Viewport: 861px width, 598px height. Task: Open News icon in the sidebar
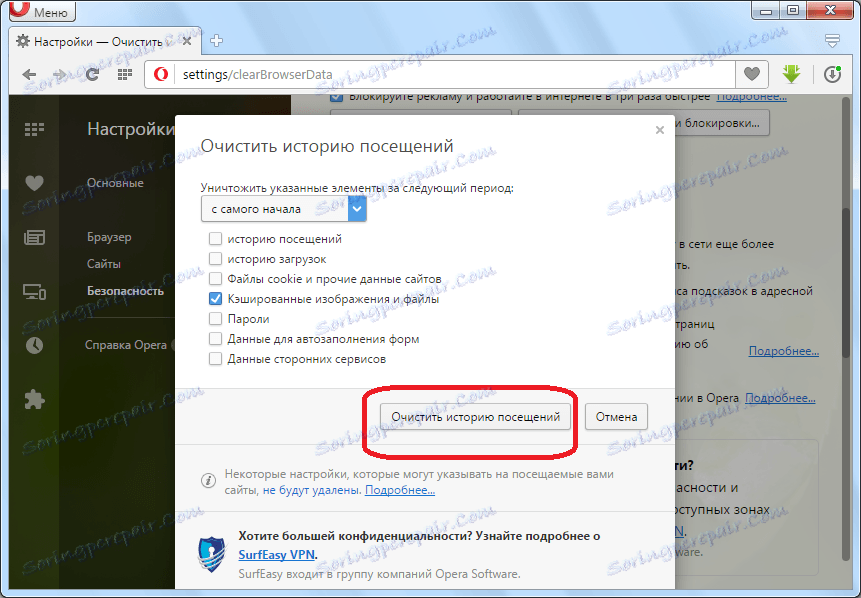[x=34, y=237]
